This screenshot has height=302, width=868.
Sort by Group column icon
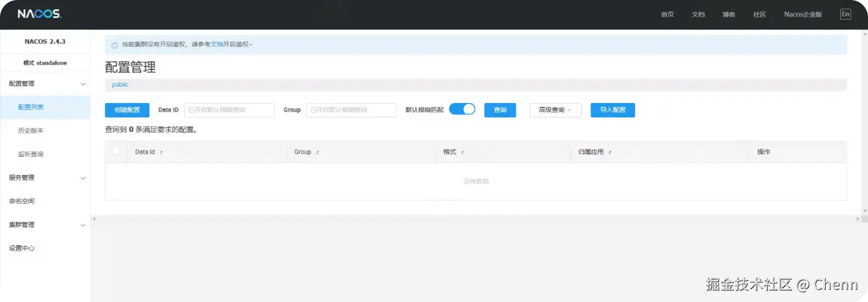pos(318,152)
